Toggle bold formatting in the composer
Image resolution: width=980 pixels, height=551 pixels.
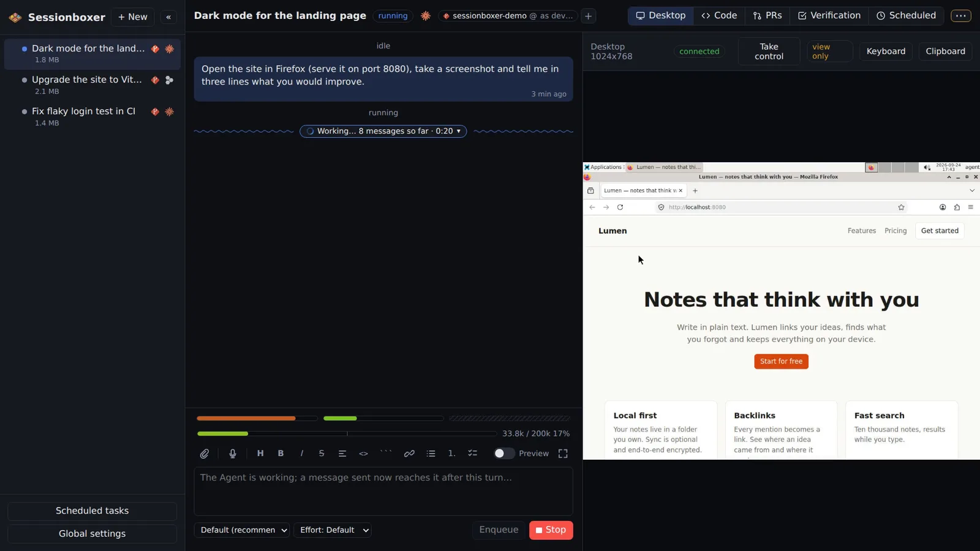281,454
